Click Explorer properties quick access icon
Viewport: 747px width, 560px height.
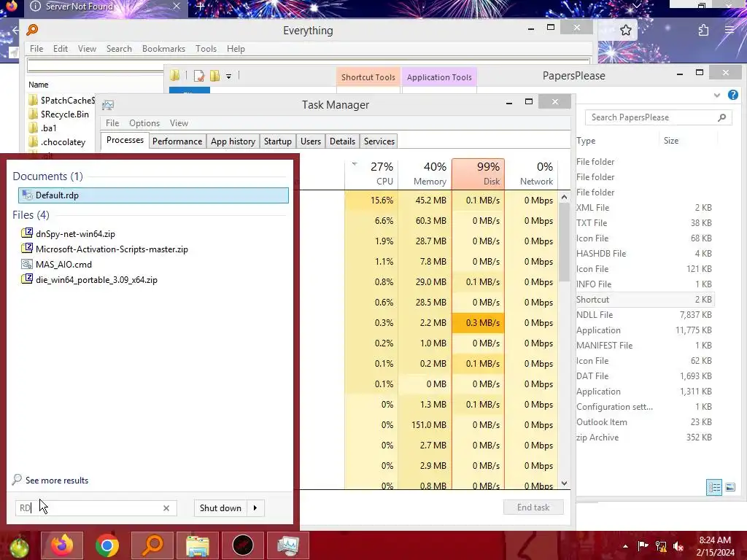click(198, 76)
